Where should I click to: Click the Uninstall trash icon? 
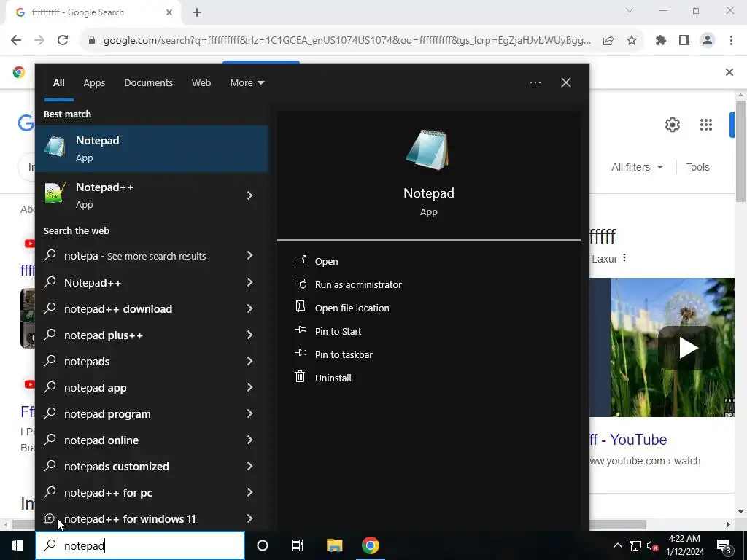pyautogui.click(x=300, y=377)
